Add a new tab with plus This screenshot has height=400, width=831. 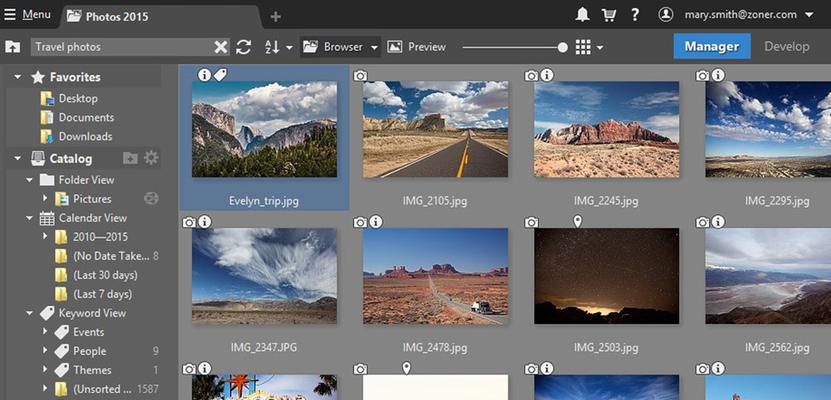(276, 16)
